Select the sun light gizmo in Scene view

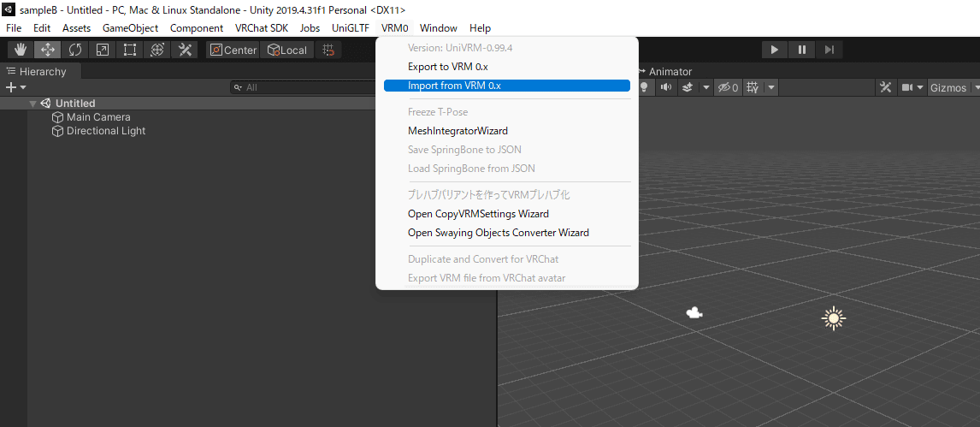[833, 319]
